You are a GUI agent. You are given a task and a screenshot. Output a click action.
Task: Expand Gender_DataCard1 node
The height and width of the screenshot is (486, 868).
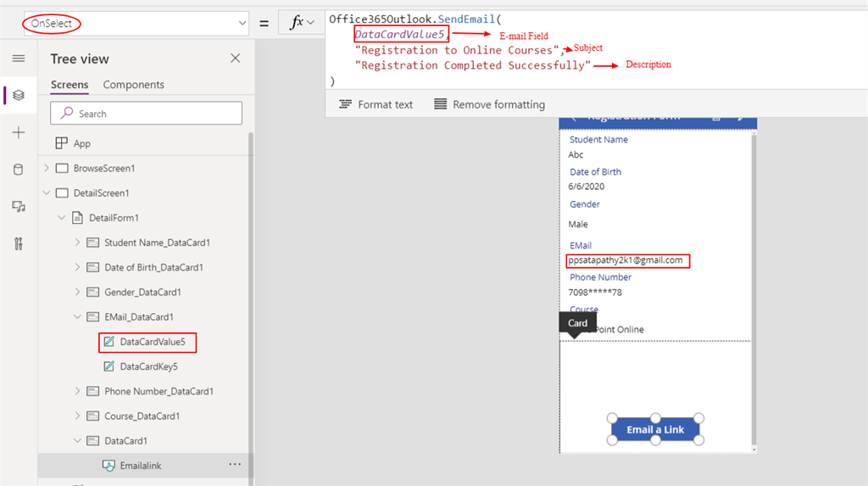pos(77,292)
